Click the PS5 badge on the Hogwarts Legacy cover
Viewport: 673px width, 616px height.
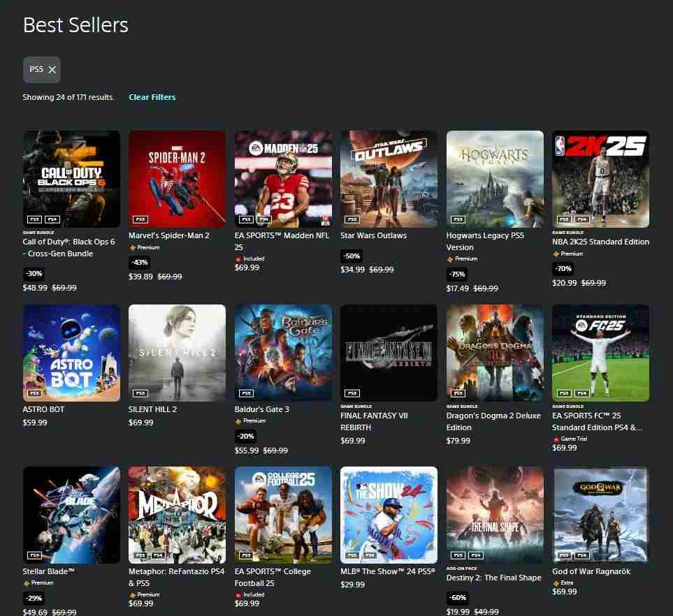click(458, 219)
